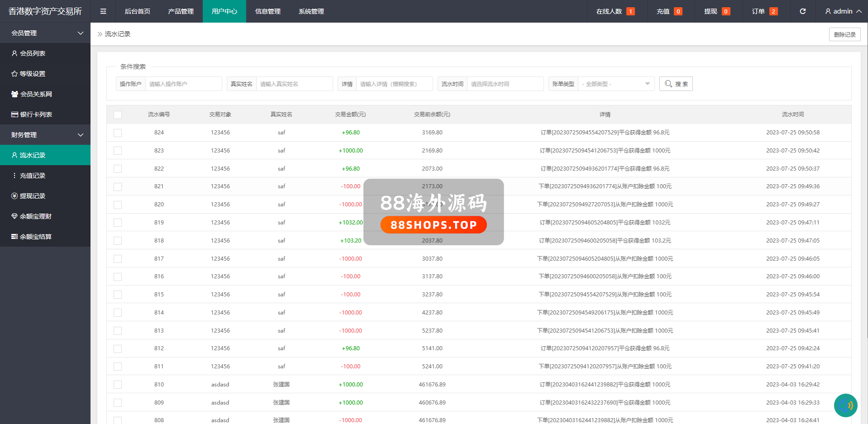Open 等级设置 star icon item

pos(14,74)
